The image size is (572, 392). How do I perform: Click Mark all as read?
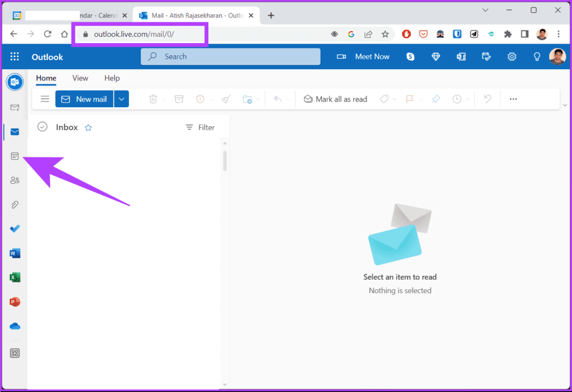[x=335, y=99]
